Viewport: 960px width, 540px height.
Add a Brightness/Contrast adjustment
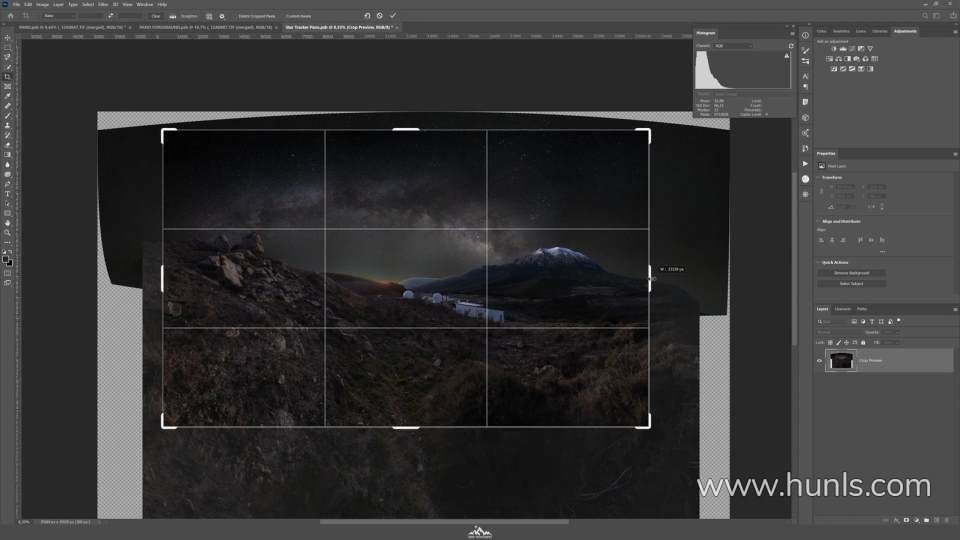click(834, 49)
